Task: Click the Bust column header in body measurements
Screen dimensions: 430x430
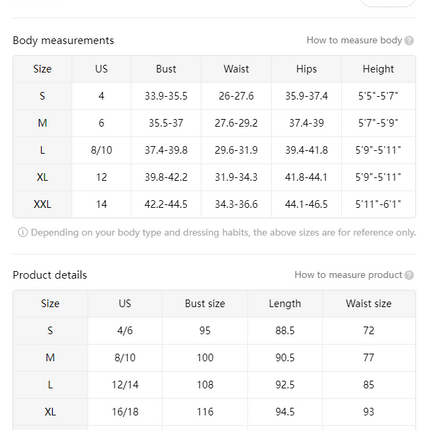Action: pyautogui.click(x=166, y=69)
